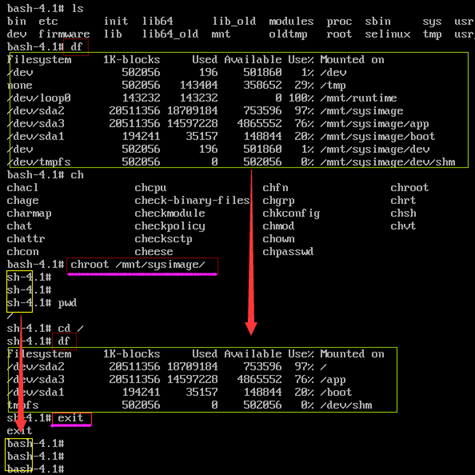Click '/mnt/runtime' mount point text
Image resolution: width=475 pixels, height=475 pixels.
pos(358,98)
